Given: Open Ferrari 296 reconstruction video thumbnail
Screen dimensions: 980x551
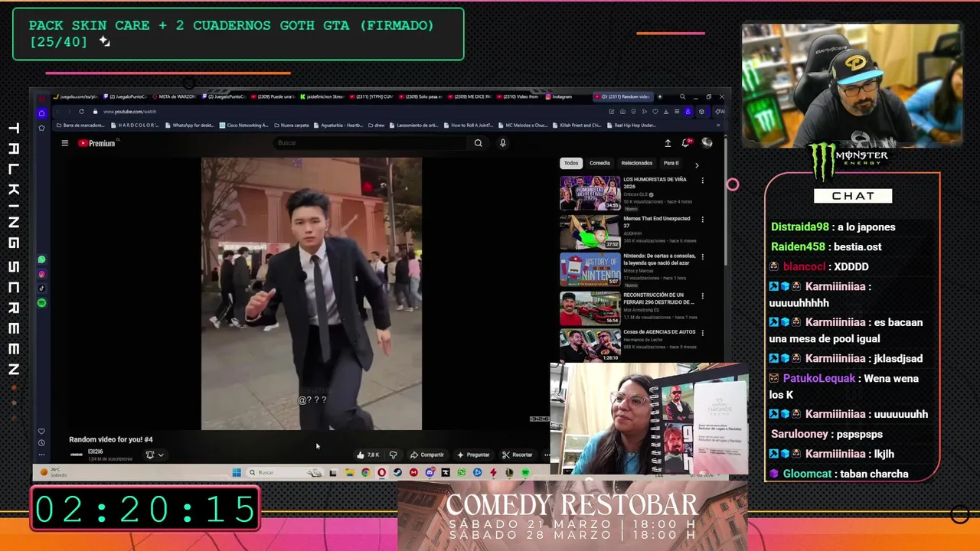Looking at the screenshot, I should (x=590, y=308).
